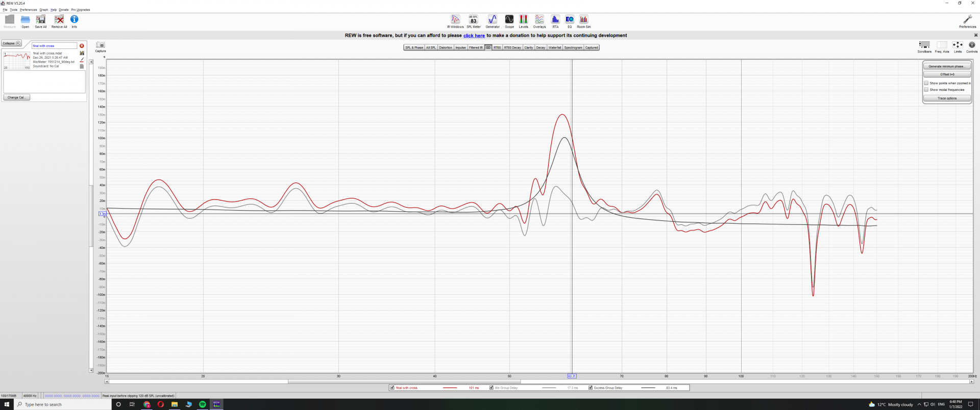Click the measurement name field 'final with cross'
This screenshot has width=980, height=410.
pyautogui.click(x=54, y=46)
